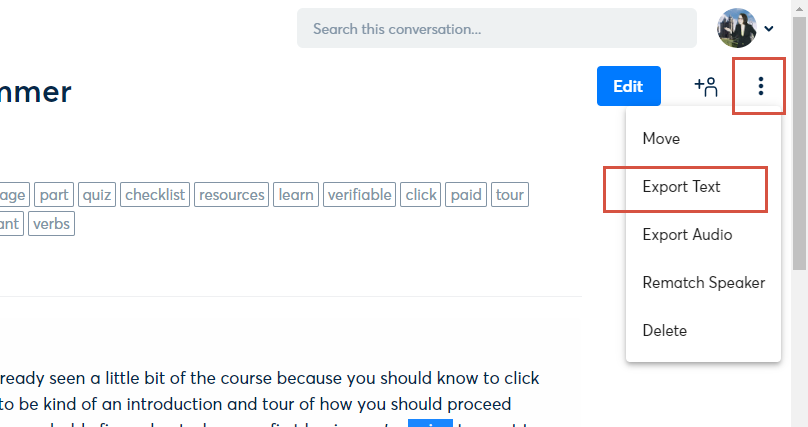The height and width of the screenshot is (427, 808).
Task: Choose Export Text in the menu
Action: (681, 187)
